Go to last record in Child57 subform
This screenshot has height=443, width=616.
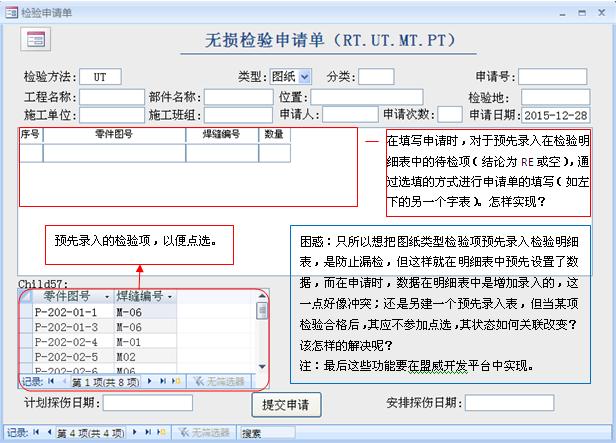[x=163, y=381]
